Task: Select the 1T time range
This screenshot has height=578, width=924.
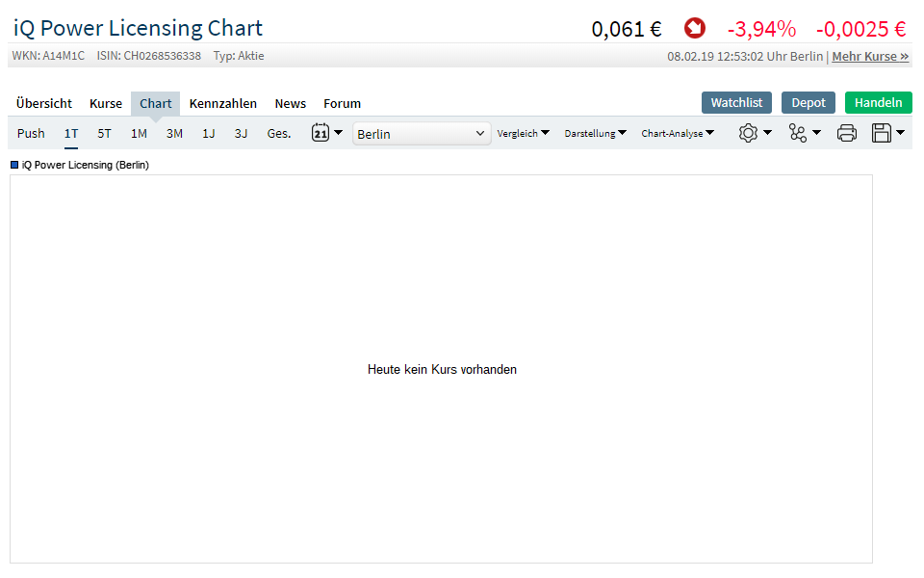Action: coord(71,134)
